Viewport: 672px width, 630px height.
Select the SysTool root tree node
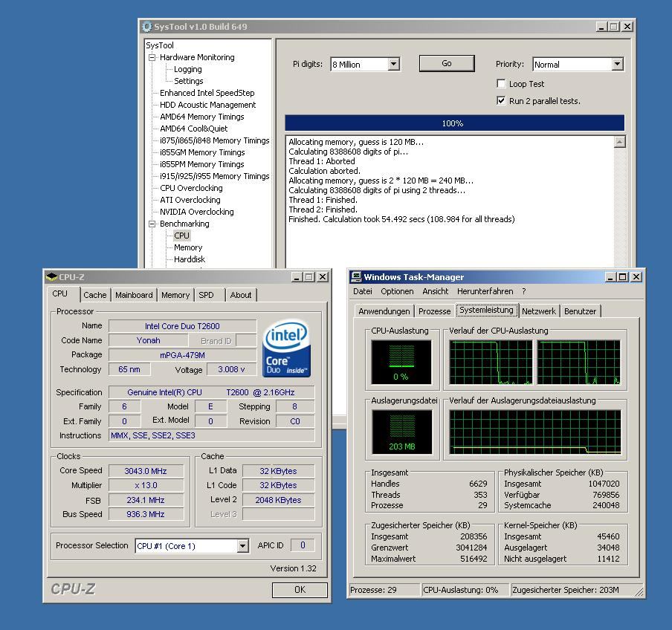(x=160, y=45)
